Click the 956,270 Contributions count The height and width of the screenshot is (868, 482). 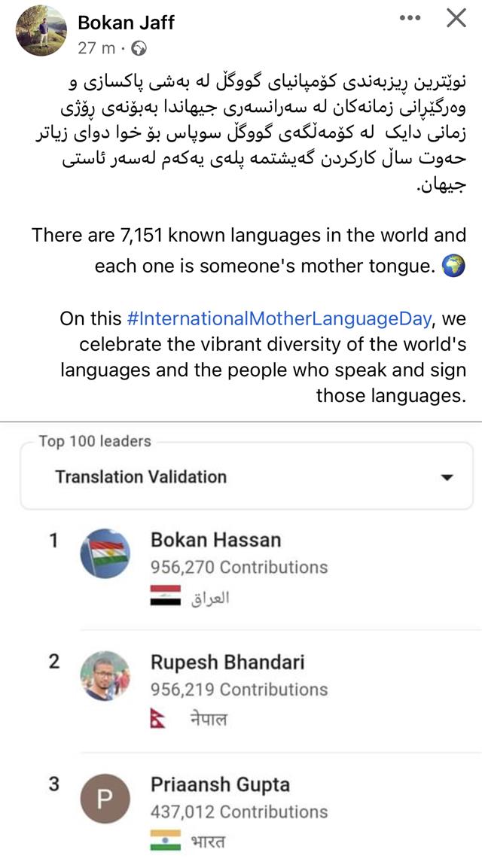click(x=239, y=567)
